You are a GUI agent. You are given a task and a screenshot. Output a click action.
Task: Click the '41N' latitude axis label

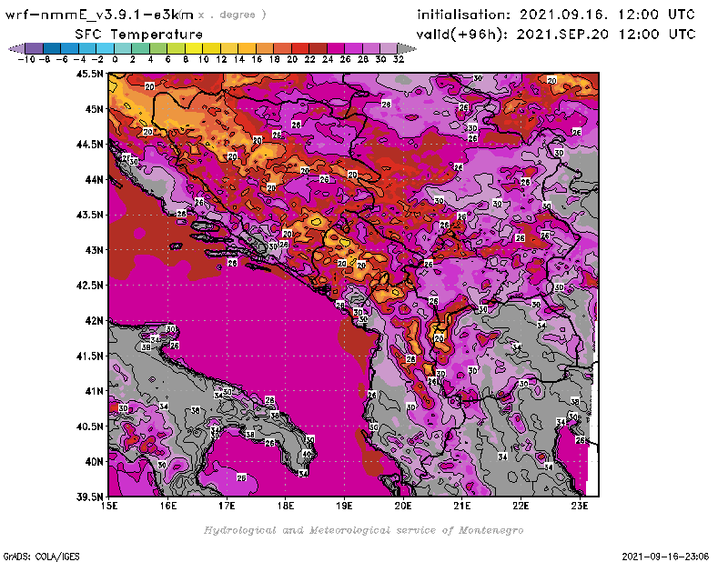pos(94,391)
